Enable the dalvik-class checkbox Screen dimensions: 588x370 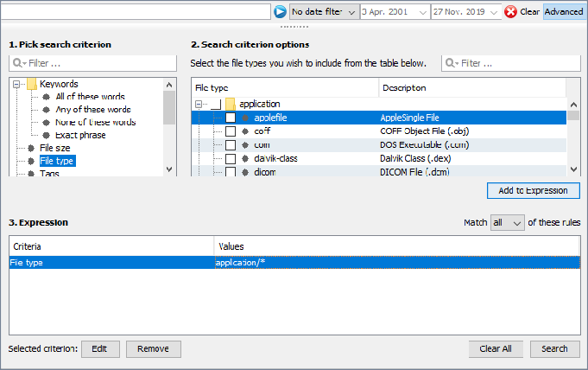[x=231, y=159]
